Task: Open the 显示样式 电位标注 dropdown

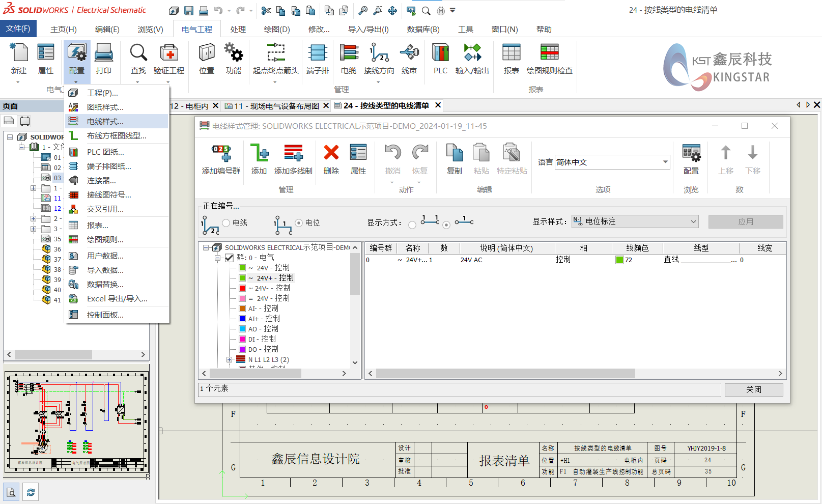Action: 635,221
